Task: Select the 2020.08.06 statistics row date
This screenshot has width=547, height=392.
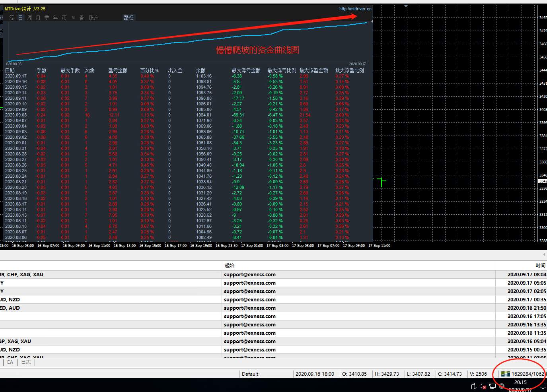Action: click(x=16, y=237)
